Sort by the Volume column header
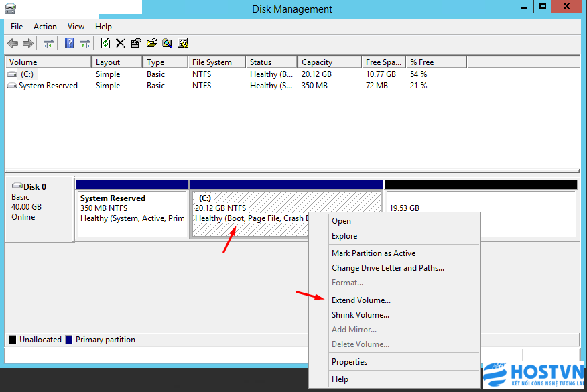 48,62
